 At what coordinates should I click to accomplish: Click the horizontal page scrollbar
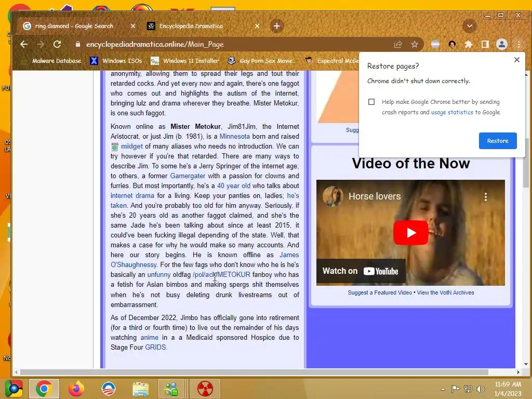254,372
